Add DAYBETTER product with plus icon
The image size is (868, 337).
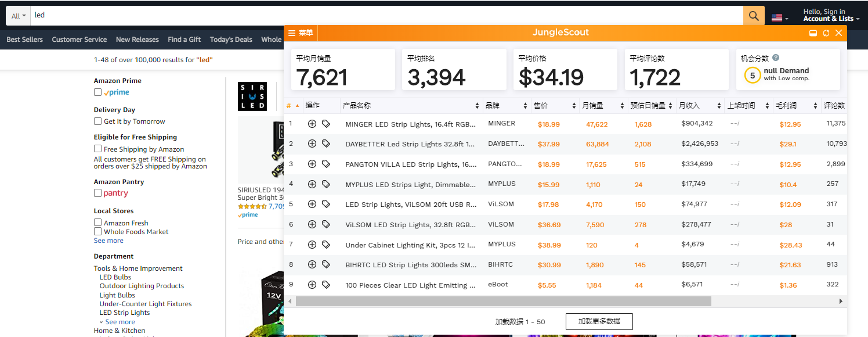pos(312,144)
